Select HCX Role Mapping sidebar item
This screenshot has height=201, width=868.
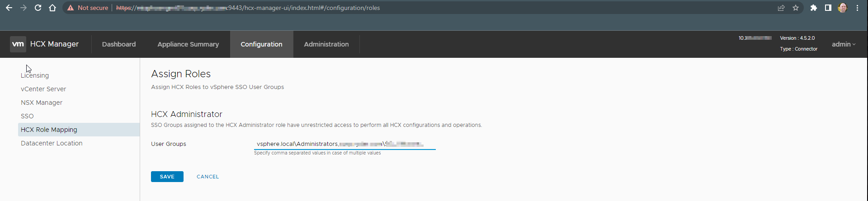click(79, 130)
